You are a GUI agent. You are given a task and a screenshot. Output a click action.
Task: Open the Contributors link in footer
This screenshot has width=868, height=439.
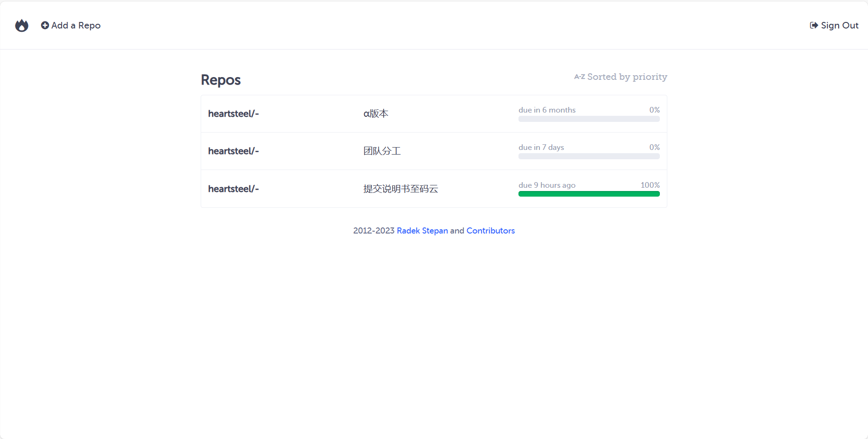[x=490, y=231]
